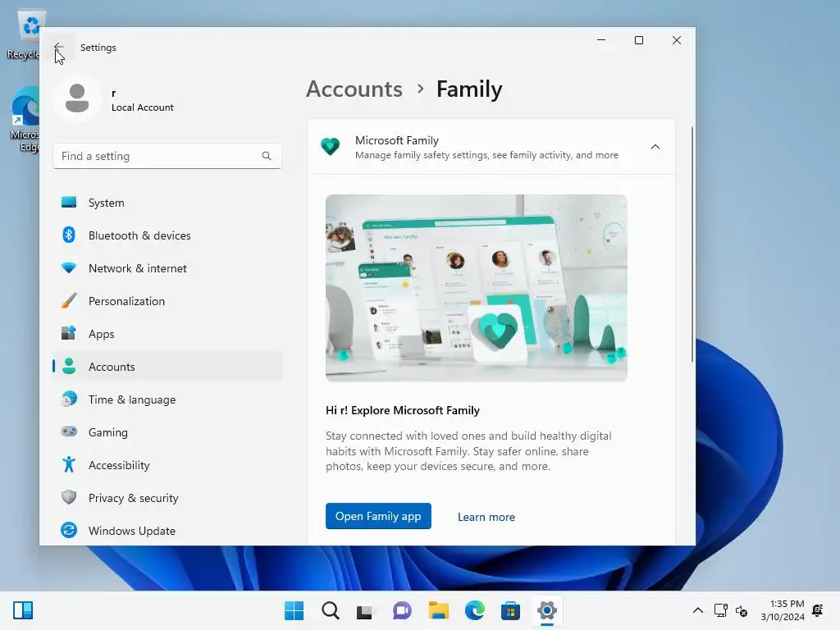Click the Bluetooth icon in sidebar
The image size is (840, 630).
(69, 235)
